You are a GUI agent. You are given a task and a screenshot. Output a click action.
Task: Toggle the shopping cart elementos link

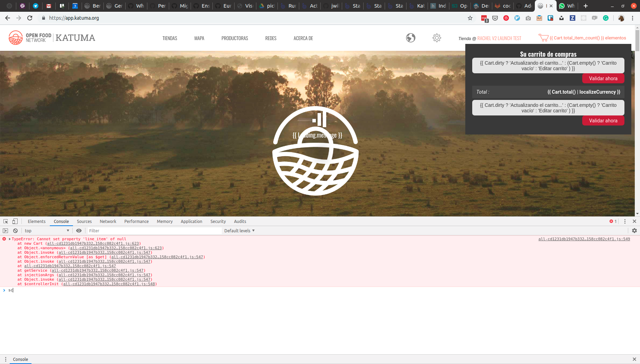(582, 38)
